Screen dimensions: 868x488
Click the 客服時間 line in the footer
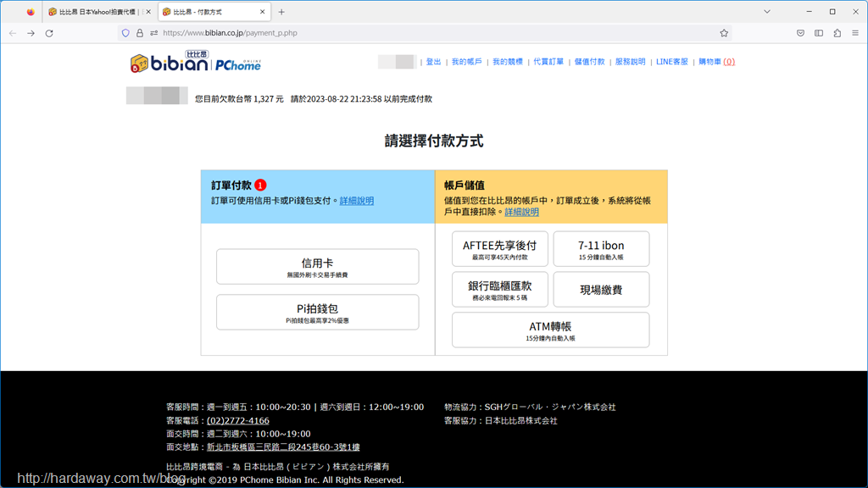pyautogui.click(x=295, y=408)
